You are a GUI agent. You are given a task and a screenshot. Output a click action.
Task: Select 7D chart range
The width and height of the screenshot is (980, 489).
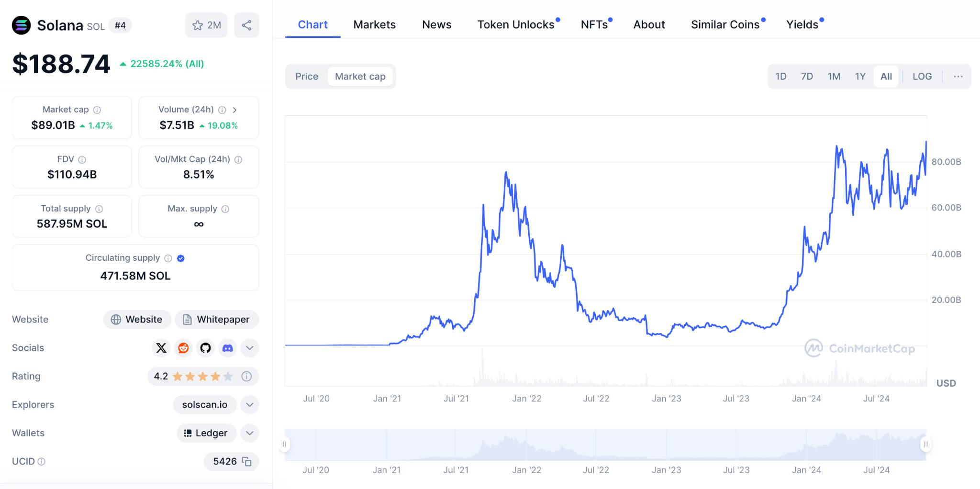click(x=807, y=77)
